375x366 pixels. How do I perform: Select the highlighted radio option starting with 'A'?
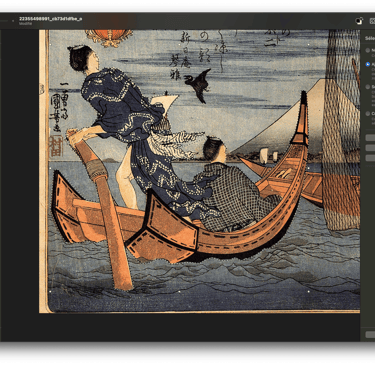click(x=368, y=64)
